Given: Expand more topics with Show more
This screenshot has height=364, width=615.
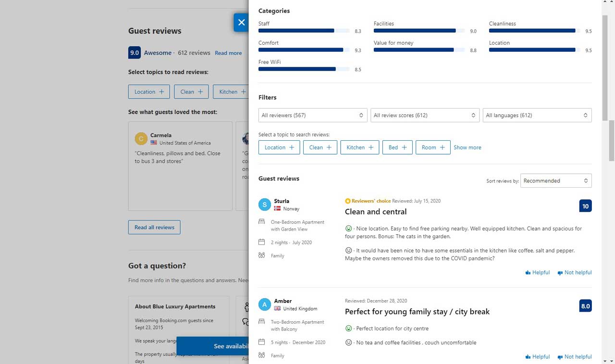Looking at the screenshot, I should pos(467,147).
